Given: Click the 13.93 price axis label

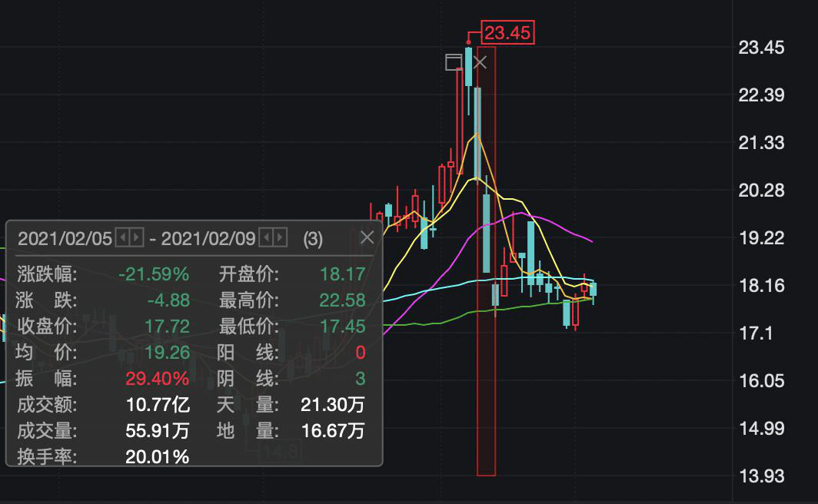Looking at the screenshot, I should (761, 476).
